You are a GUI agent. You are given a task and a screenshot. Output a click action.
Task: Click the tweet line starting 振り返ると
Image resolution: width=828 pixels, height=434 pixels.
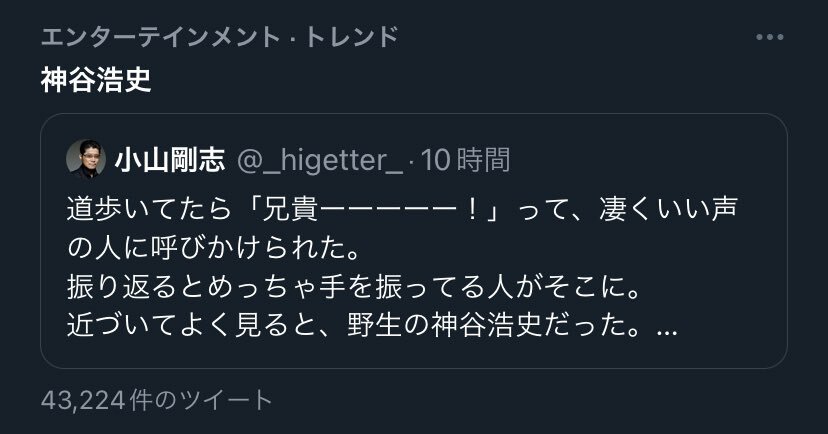(x=354, y=287)
